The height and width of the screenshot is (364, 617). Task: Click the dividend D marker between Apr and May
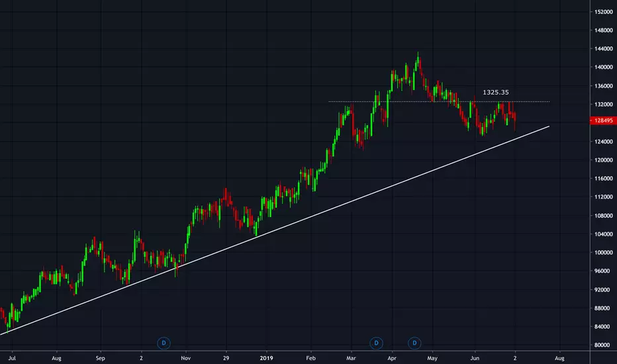pos(414,343)
